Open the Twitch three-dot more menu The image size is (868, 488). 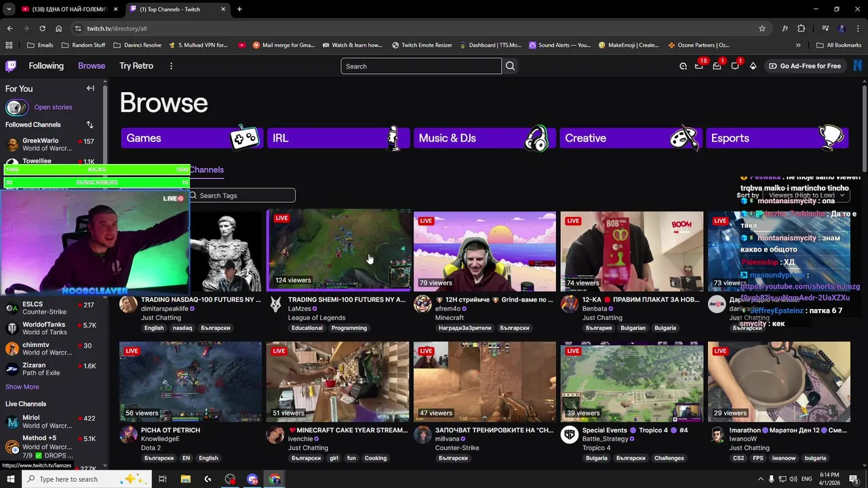click(171, 66)
